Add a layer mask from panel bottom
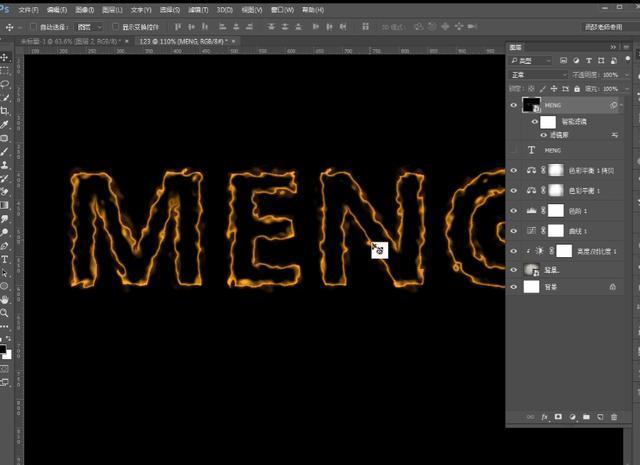This screenshot has width=640, height=465. pyautogui.click(x=558, y=417)
